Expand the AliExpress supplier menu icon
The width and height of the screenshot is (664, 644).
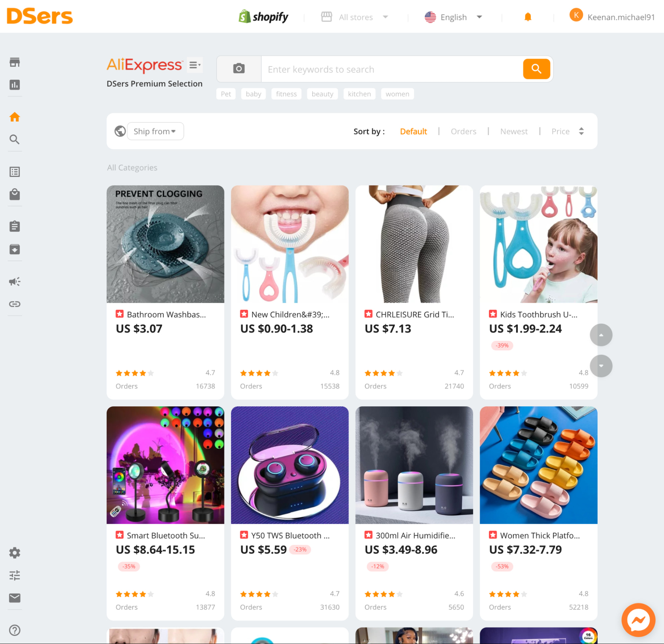pyautogui.click(x=195, y=65)
